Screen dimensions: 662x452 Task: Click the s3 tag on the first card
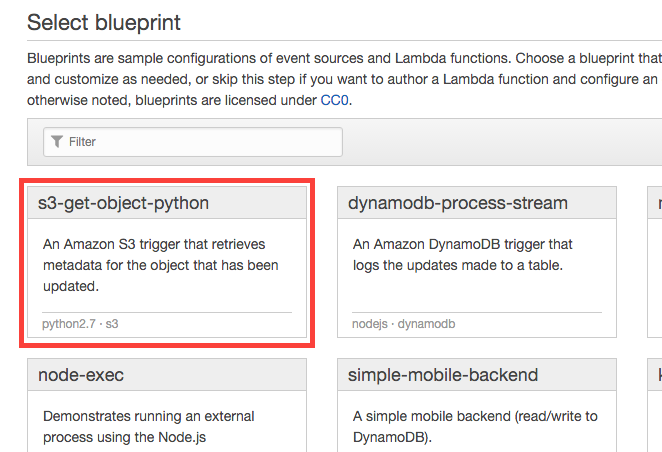pyautogui.click(x=112, y=324)
